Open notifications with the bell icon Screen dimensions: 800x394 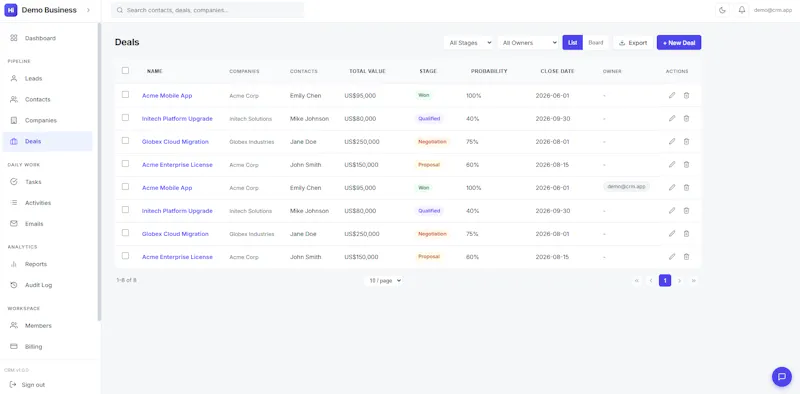click(742, 10)
